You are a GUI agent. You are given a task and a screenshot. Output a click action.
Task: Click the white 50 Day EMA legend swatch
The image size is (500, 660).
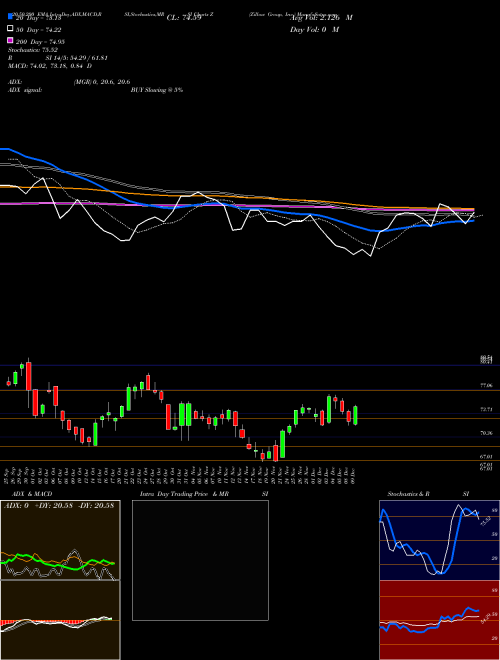click(11, 28)
